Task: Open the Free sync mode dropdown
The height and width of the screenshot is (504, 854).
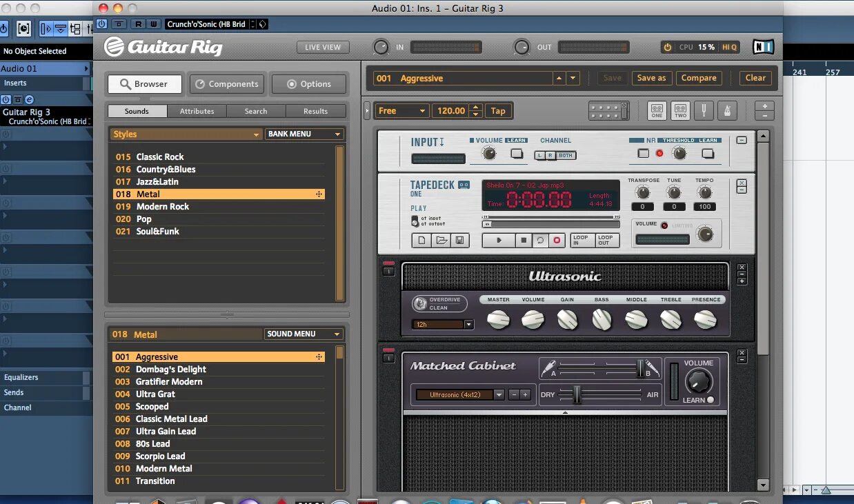Action: (x=402, y=110)
